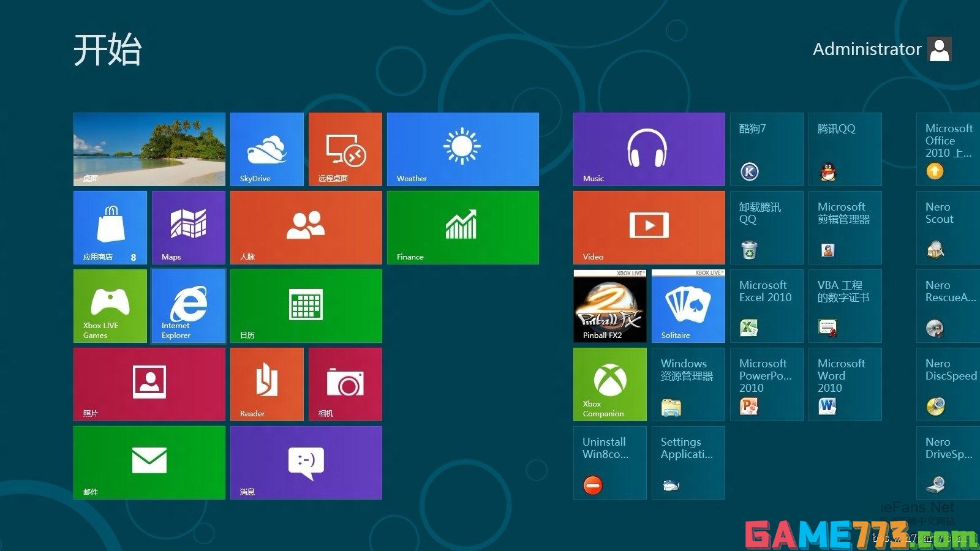Launch Xbox LIVE Games tile
The image size is (980, 551).
coord(110,306)
